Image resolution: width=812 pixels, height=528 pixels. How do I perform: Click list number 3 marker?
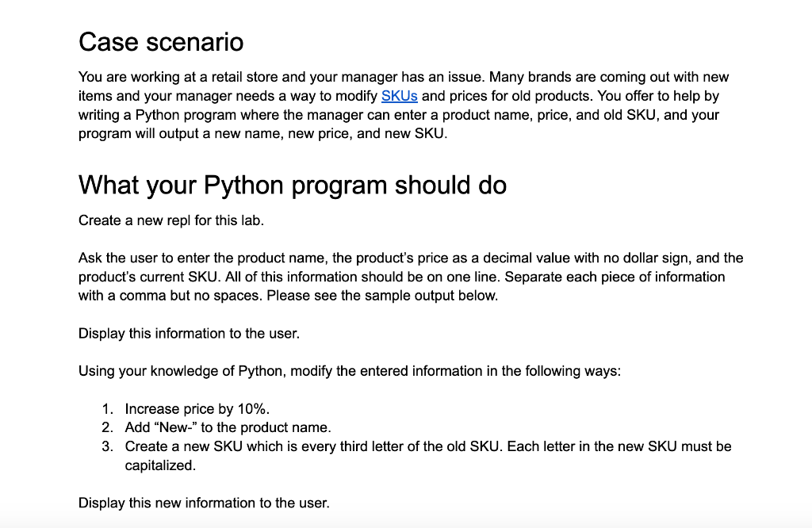coord(107,446)
